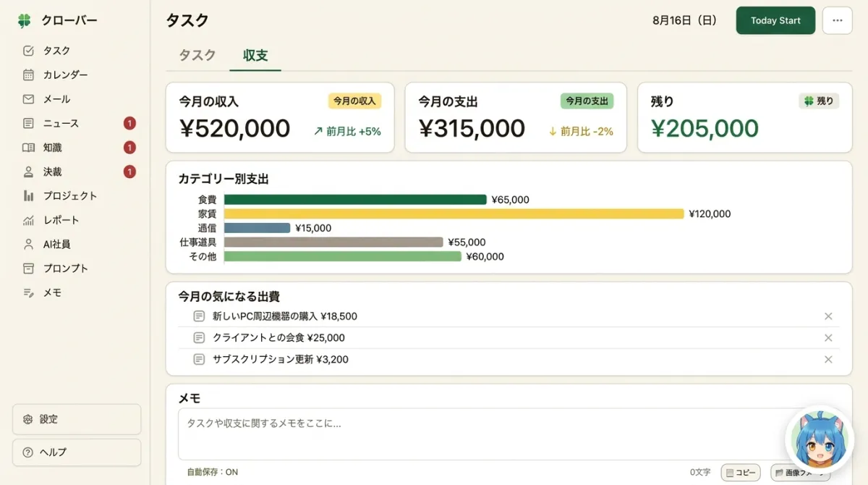Click the 0文字 character counter
This screenshot has height=485, width=868.
coord(700,472)
